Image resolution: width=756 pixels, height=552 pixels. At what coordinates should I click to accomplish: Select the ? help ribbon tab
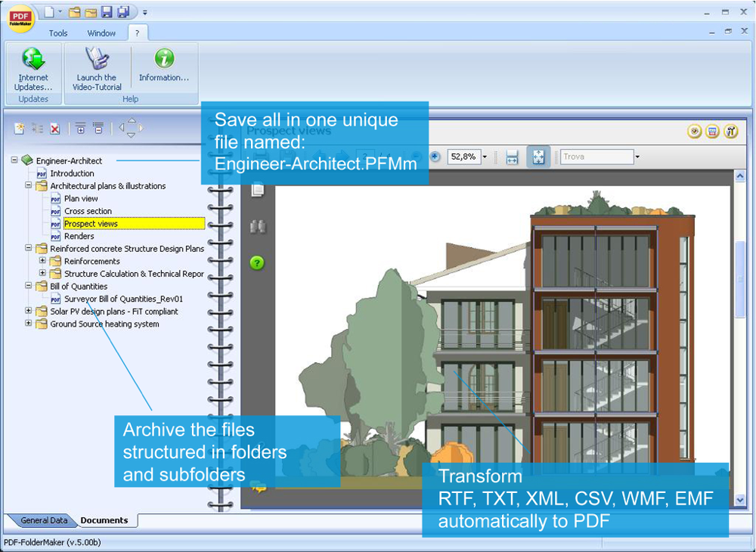point(138,33)
